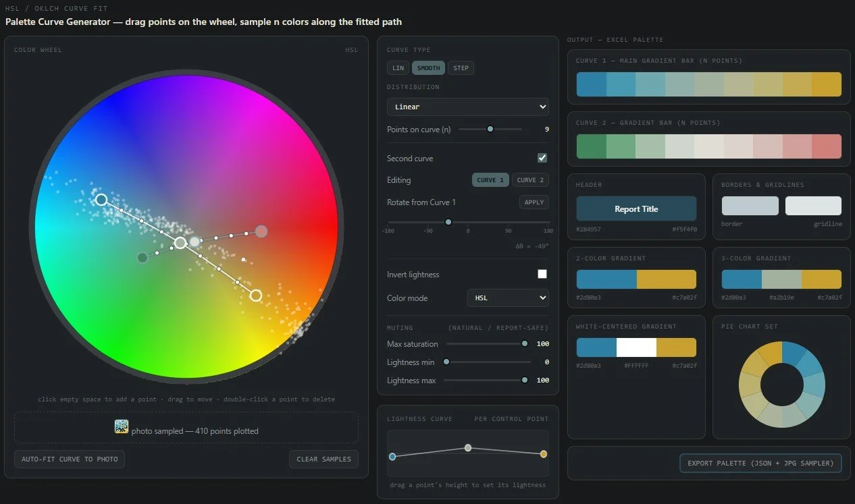Click the photo thumbnail icon beside 'photo sampled'

[x=122, y=426]
